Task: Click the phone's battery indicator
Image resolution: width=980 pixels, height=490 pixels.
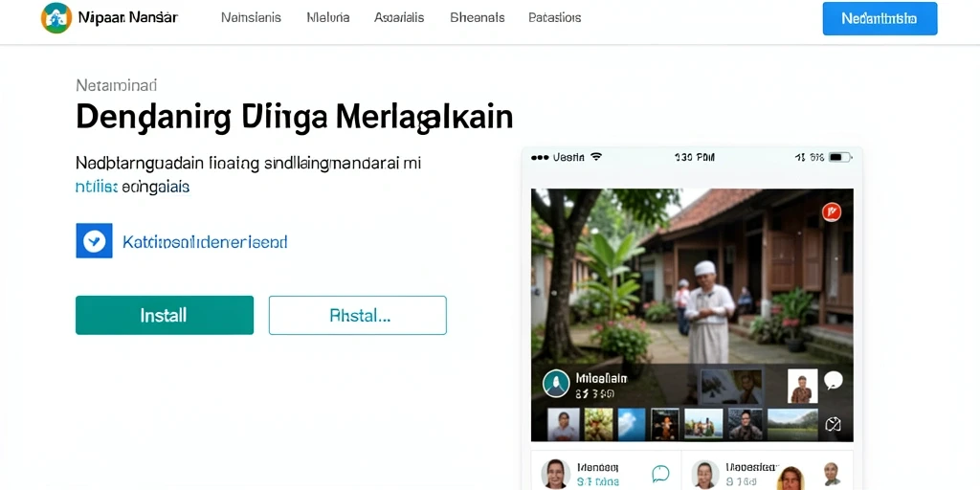Action: [x=839, y=157]
